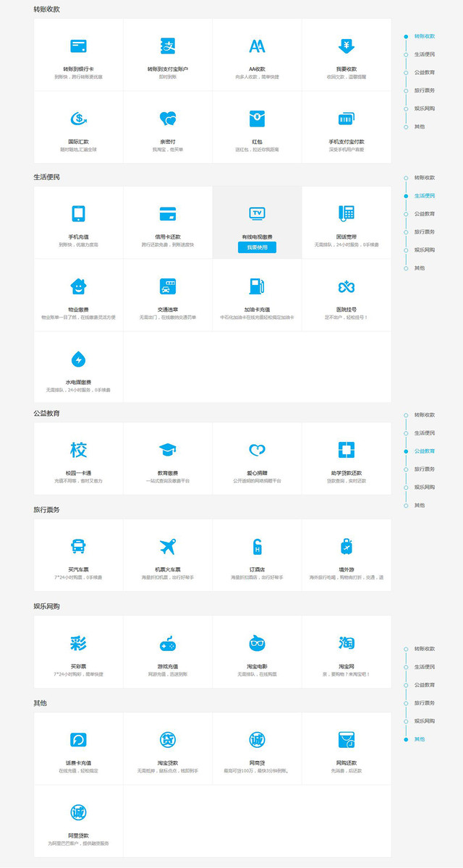Viewport: 463px width, 868px height.
Task: Click the 淘宝网 service title link
Action: (x=347, y=666)
